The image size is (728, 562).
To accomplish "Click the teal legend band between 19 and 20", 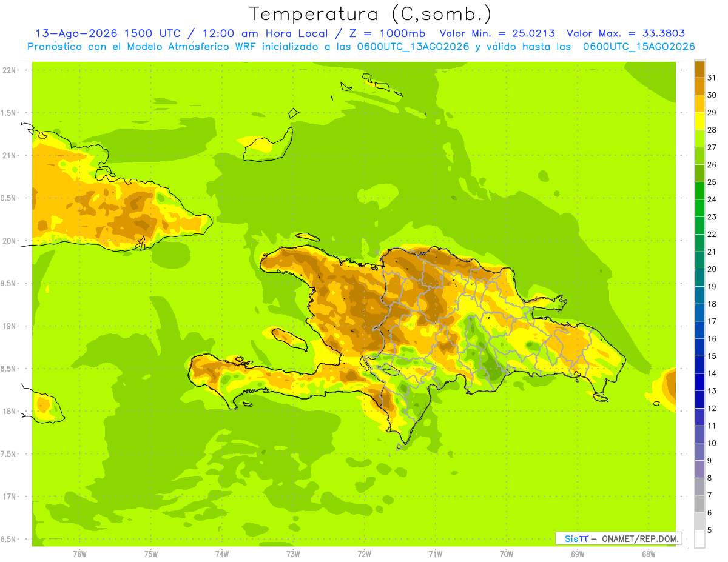I will pos(699,278).
